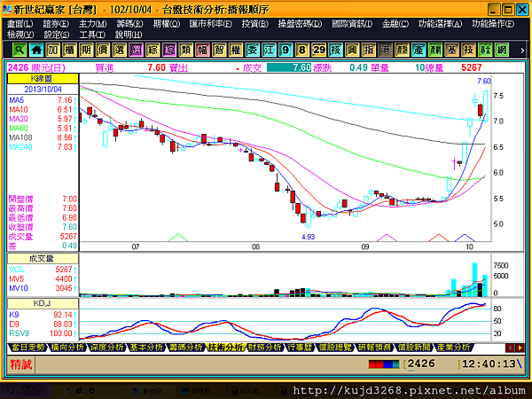This screenshot has height=399, width=532.
Task: Click the 成交量 panel header
Action: click(x=43, y=259)
